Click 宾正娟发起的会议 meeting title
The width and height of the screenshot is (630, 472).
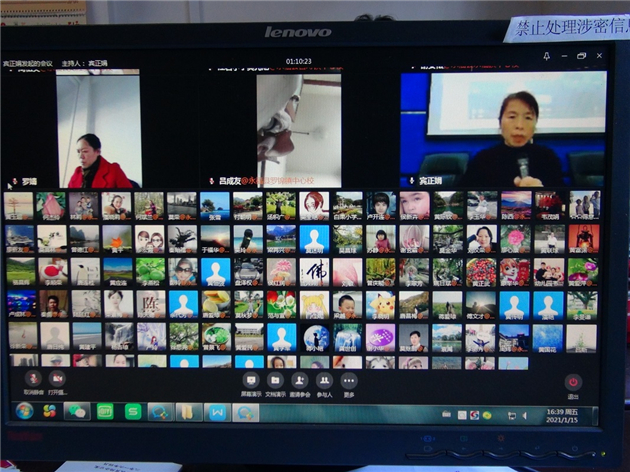(28, 63)
